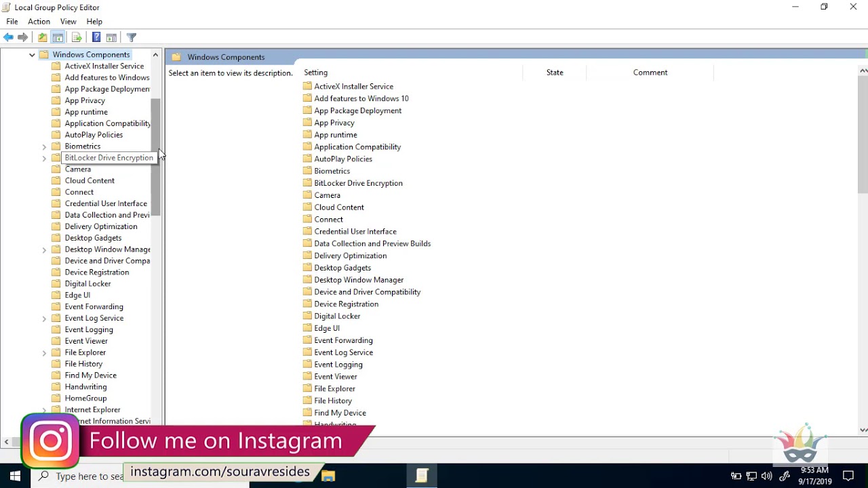Toggle Show/Hide Action Pane toolbar icon

(111, 37)
